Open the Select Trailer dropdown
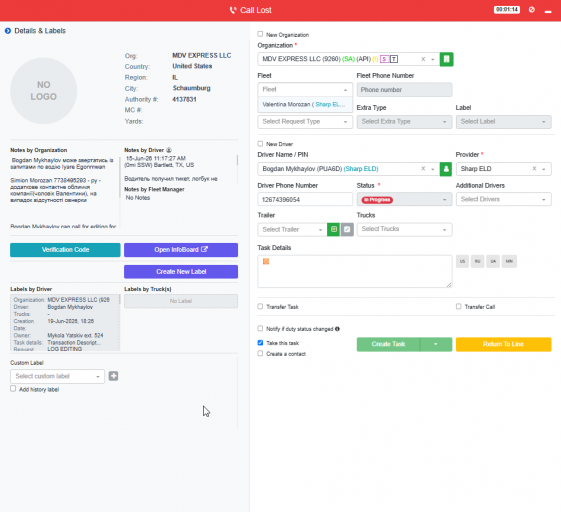Screen dimensions: 561x512 pos(292,229)
